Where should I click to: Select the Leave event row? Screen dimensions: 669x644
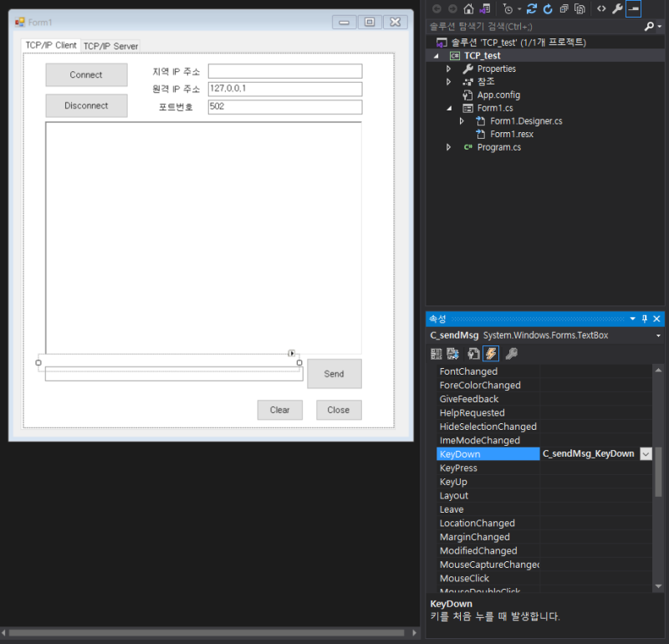click(x=544, y=509)
